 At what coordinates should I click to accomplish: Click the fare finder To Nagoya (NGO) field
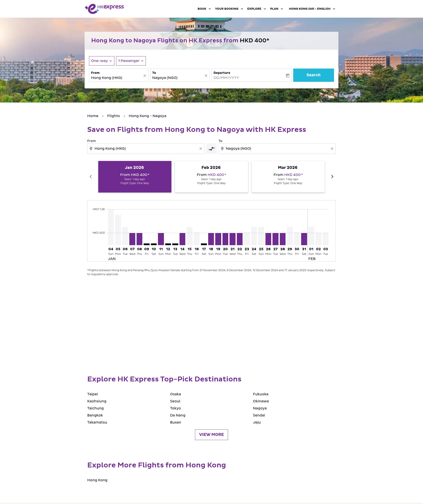pyautogui.click(x=277, y=149)
